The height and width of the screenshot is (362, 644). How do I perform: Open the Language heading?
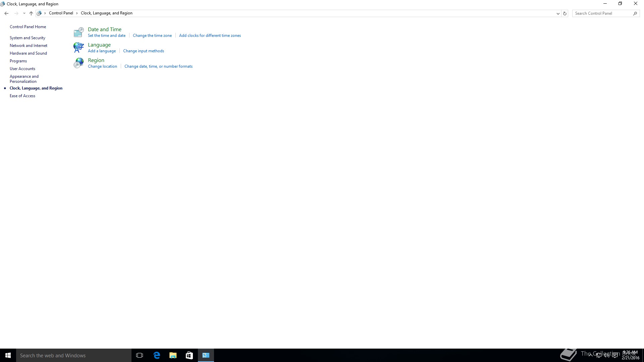(x=99, y=45)
